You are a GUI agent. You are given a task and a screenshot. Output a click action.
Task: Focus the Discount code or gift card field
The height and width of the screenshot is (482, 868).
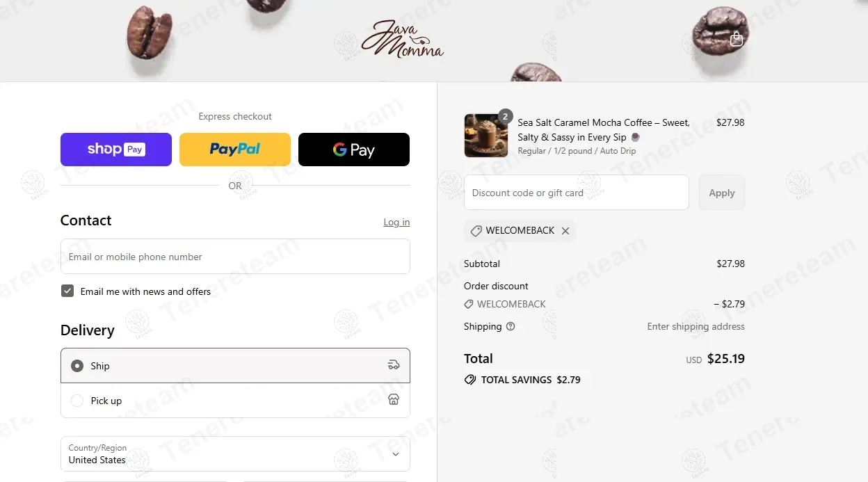pyautogui.click(x=577, y=193)
